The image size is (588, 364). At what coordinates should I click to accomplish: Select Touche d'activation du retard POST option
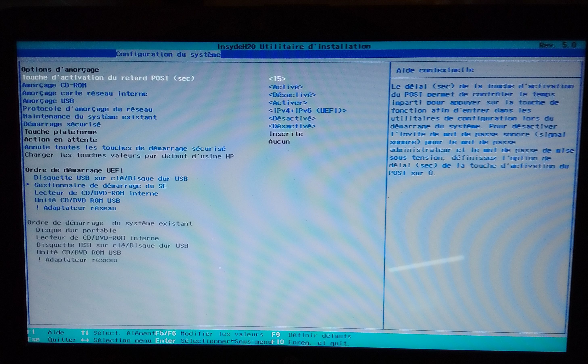pos(108,78)
